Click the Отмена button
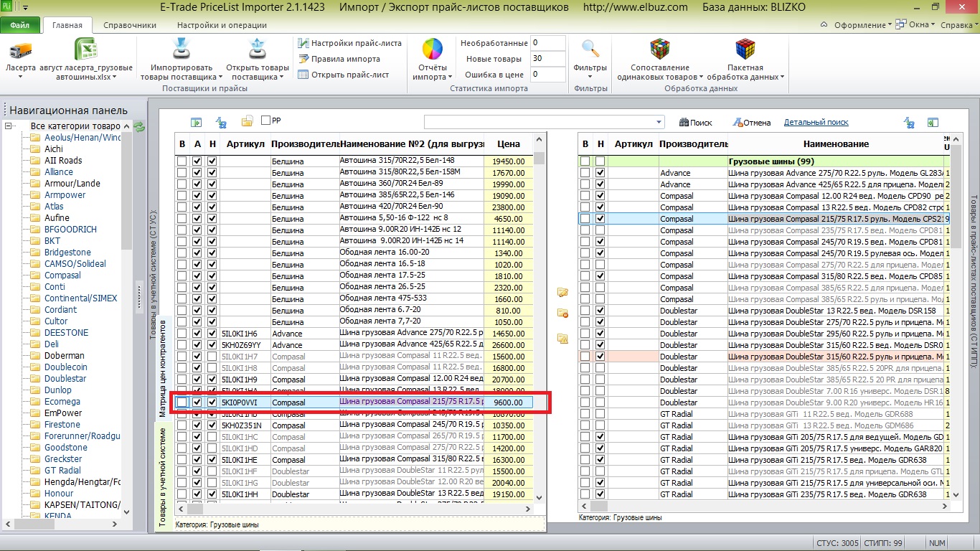The height and width of the screenshot is (551, 980). click(x=751, y=123)
